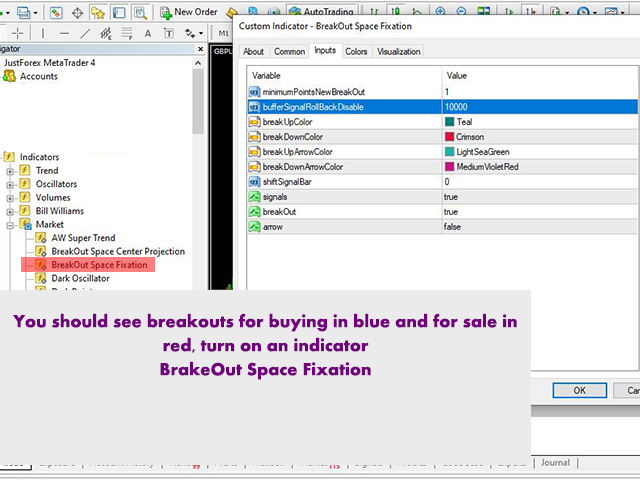Expand the Trend indicators folder
This screenshot has height=480, width=640.
tap(10, 171)
